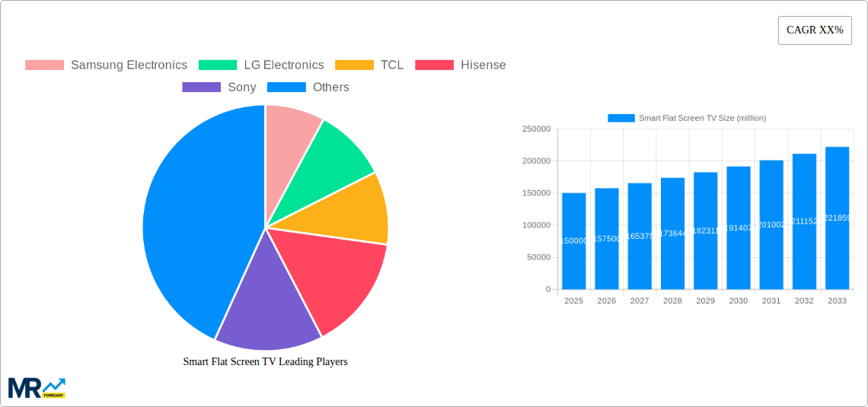Click the orange TCL color swatch
The height and width of the screenshot is (407, 868).
click(x=354, y=65)
